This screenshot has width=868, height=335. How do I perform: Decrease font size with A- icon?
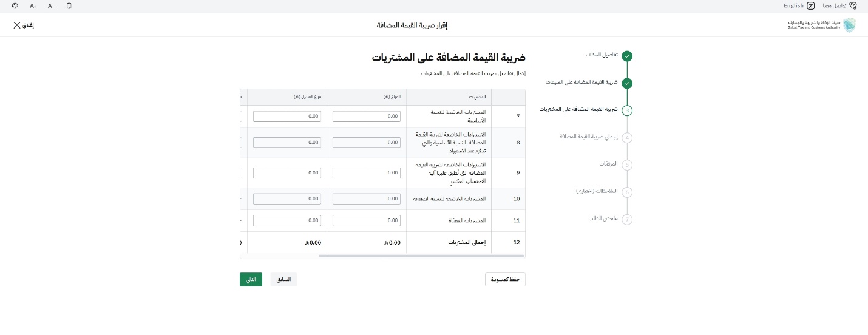click(51, 5)
